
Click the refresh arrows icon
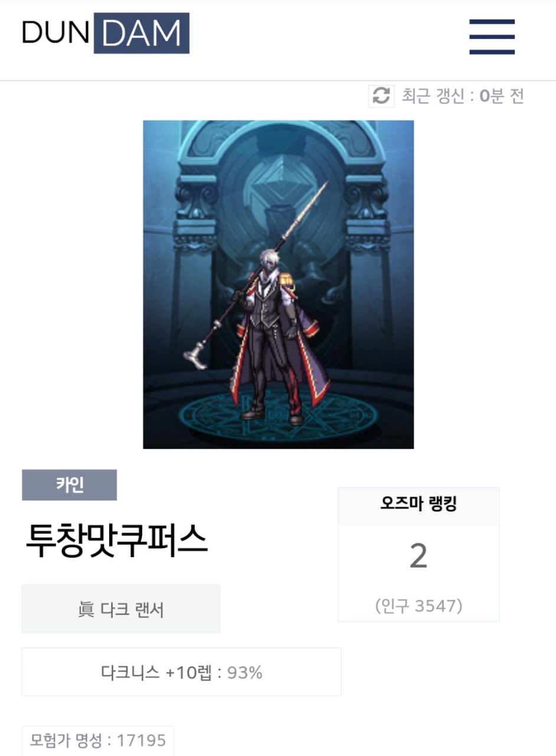(x=381, y=96)
